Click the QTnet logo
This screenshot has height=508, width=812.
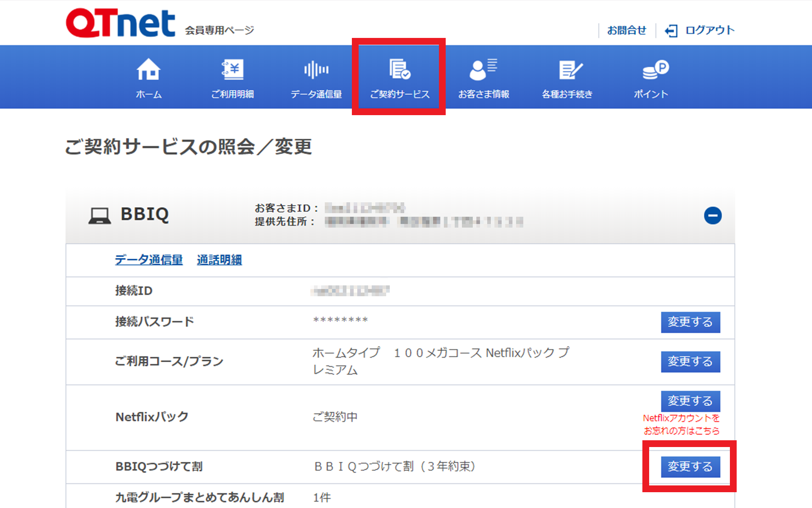pyautogui.click(x=120, y=23)
